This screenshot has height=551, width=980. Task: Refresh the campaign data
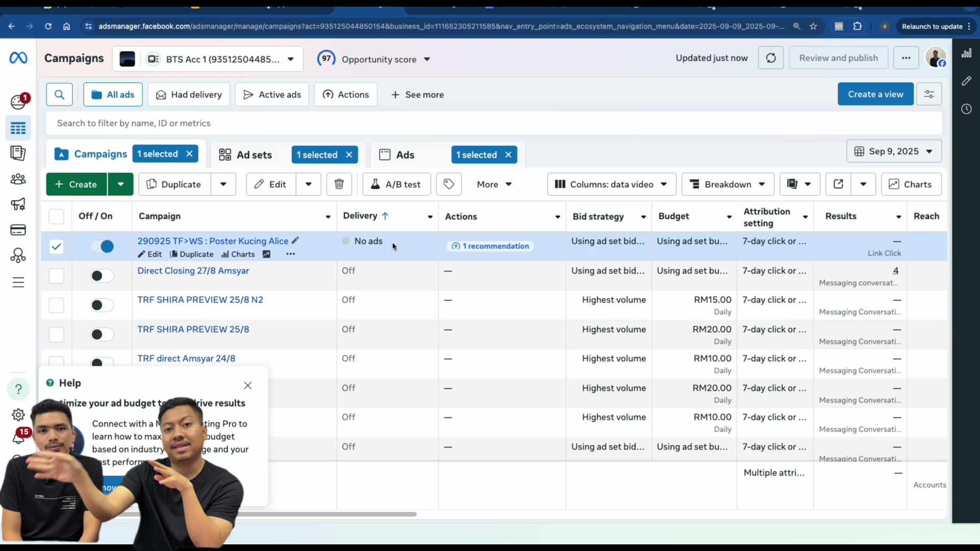coord(771,58)
